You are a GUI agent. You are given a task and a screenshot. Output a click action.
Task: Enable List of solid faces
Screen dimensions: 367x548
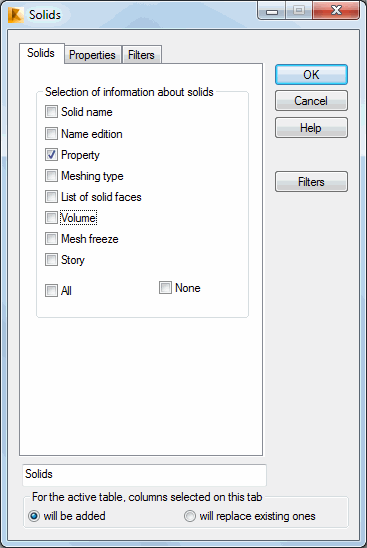[51, 196]
